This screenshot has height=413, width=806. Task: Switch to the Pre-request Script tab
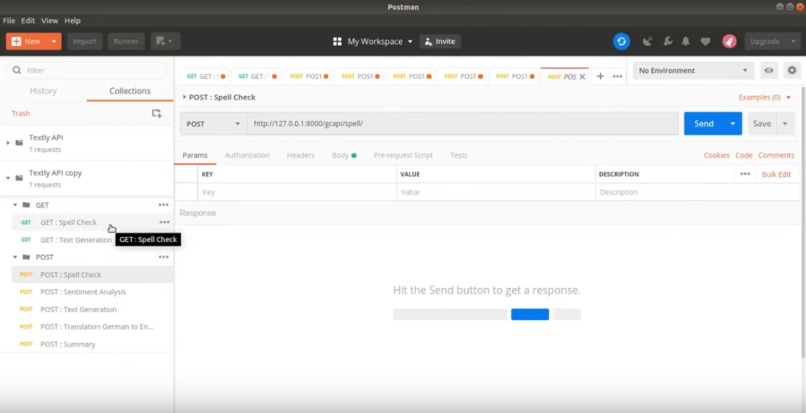[403, 155]
